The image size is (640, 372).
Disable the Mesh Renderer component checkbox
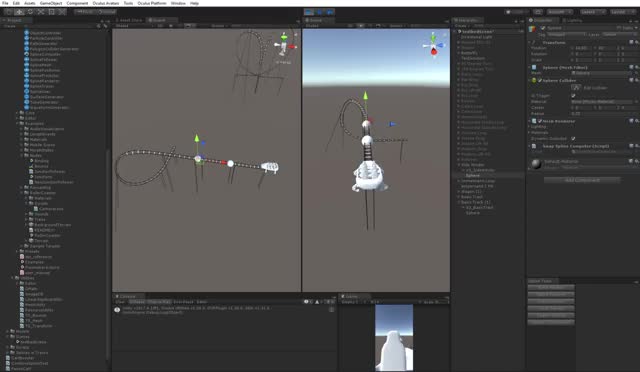[x=540, y=121]
